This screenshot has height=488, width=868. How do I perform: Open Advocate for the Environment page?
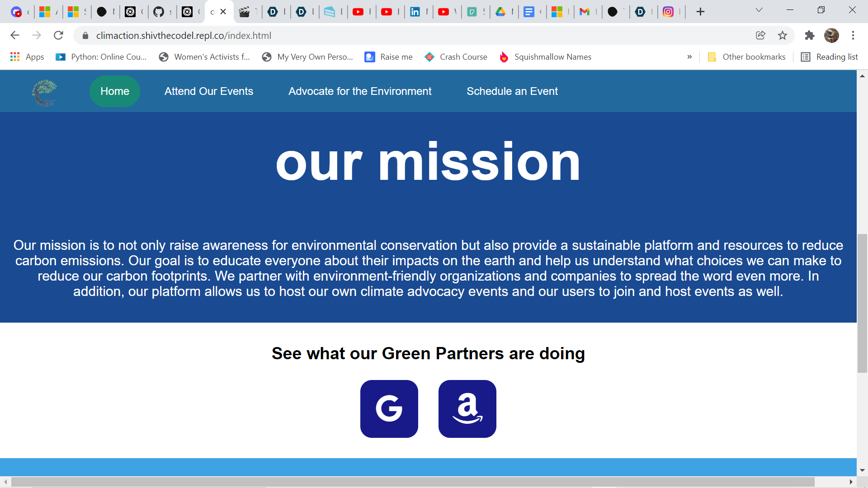[360, 91]
